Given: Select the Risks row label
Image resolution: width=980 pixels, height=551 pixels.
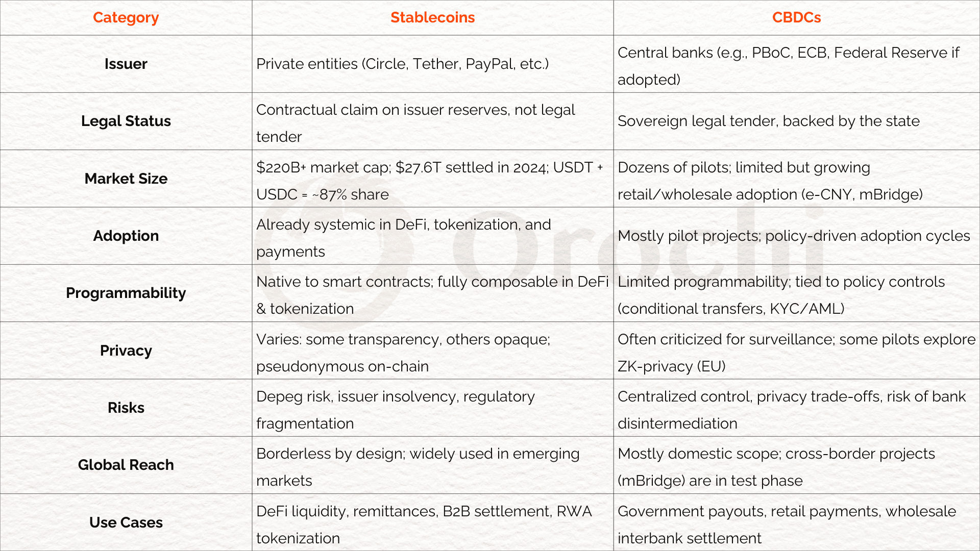Looking at the screenshot, I should coord(126,408).
